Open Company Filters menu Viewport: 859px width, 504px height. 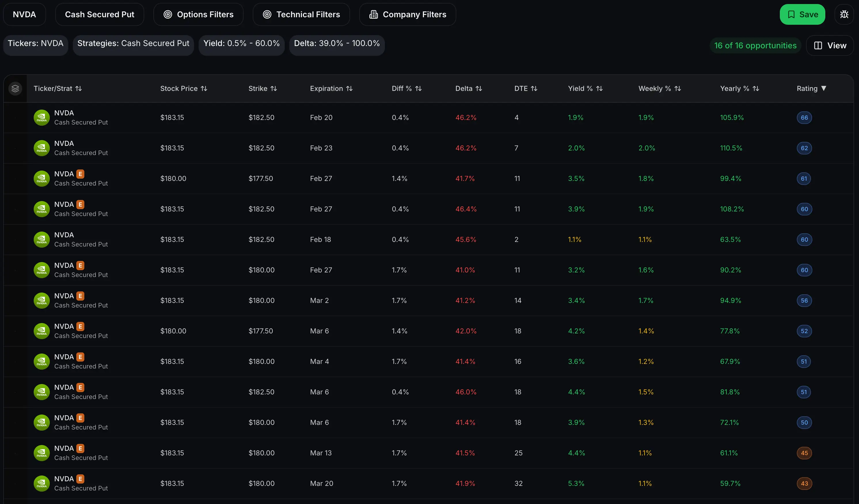tap(408, 14)
